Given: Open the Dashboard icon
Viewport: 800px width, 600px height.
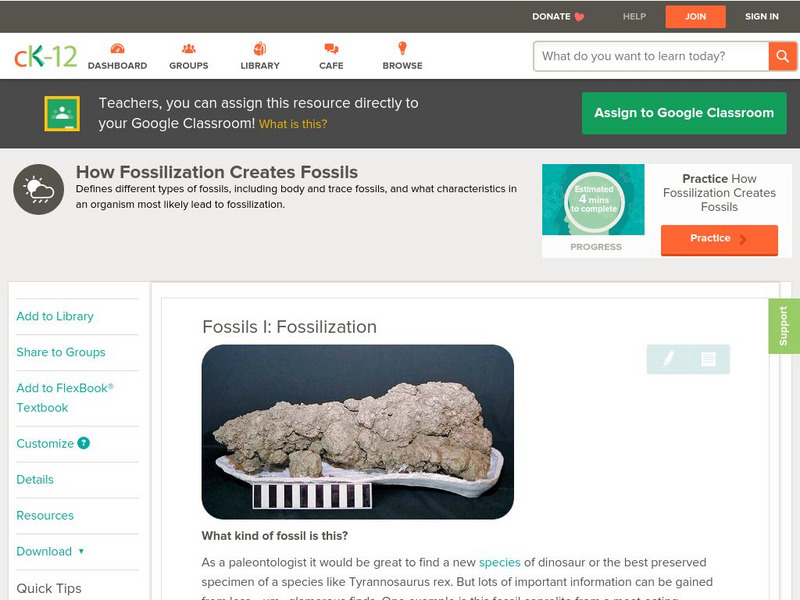Looking at the screenshot, I should pos(117,49).
